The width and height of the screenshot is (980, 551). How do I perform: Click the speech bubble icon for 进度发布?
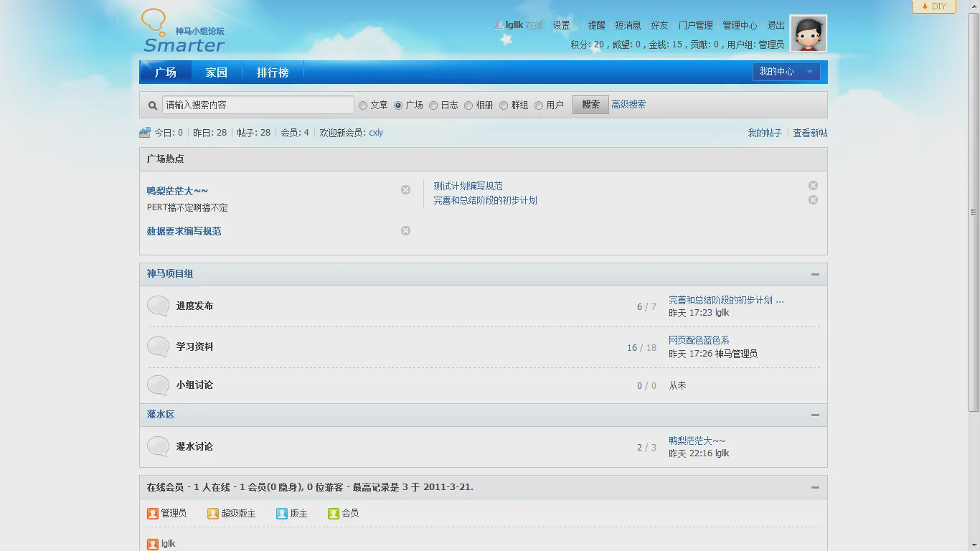click(158, 306)
